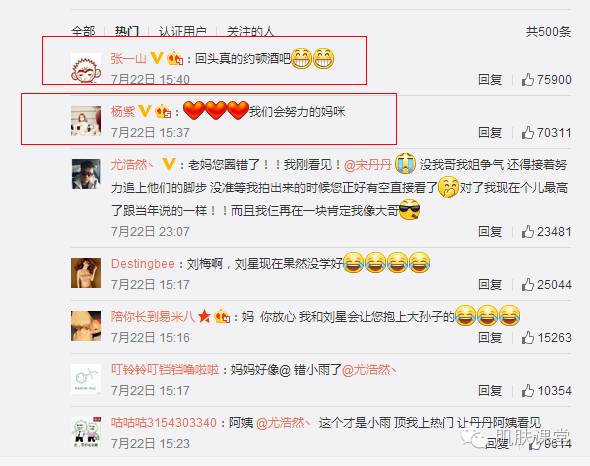Screen dimensions: 590x466
Task: Click 张一山's verified V badge
Action: (157, 58)
